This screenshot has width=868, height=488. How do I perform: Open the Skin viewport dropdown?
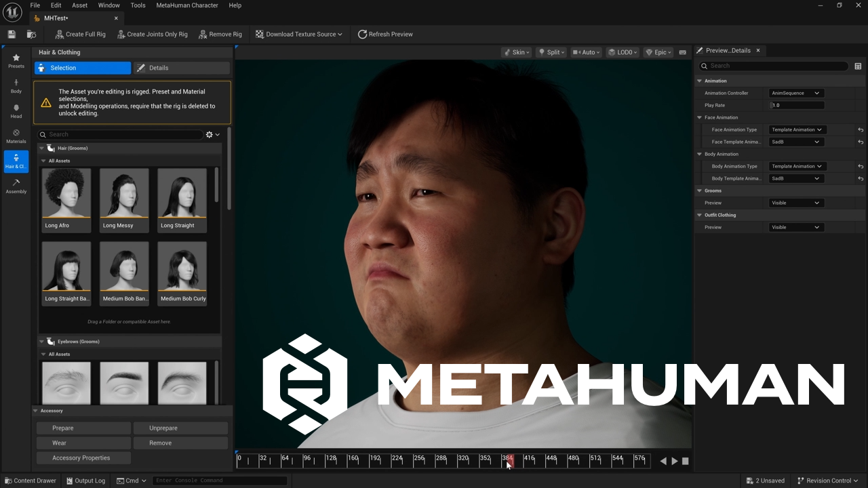click(517, 52)
